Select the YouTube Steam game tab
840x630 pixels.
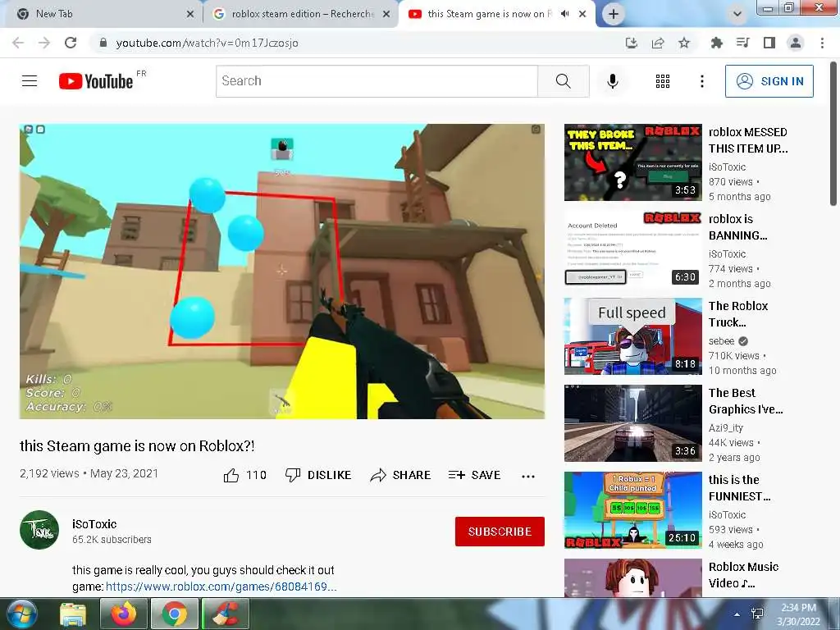click(x=486, y=14)
